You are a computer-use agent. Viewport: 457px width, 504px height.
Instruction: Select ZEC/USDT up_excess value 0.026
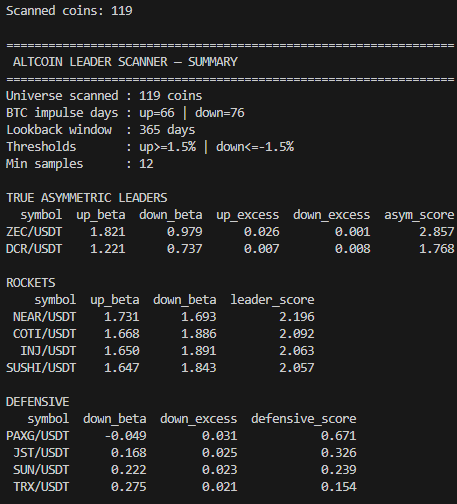coord(262,232)
